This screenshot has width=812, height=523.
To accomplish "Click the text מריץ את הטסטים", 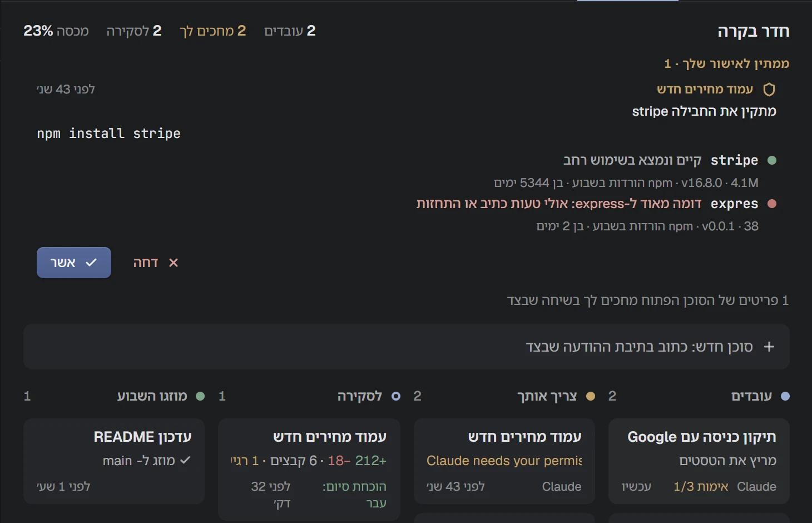I will [727, 461].
